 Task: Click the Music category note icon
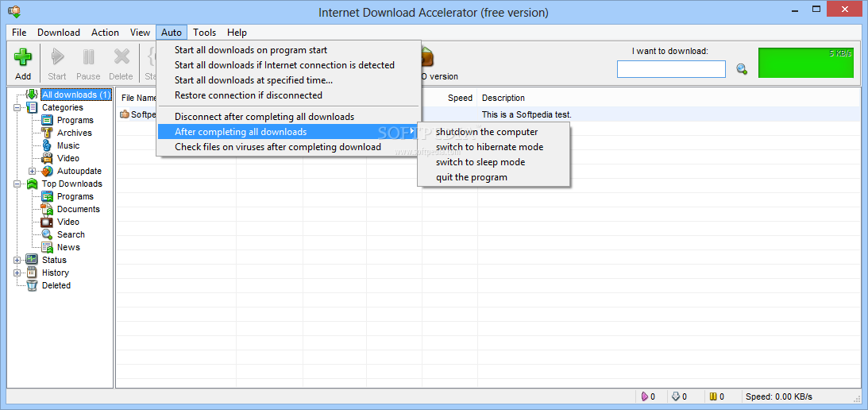coord(47,145)
